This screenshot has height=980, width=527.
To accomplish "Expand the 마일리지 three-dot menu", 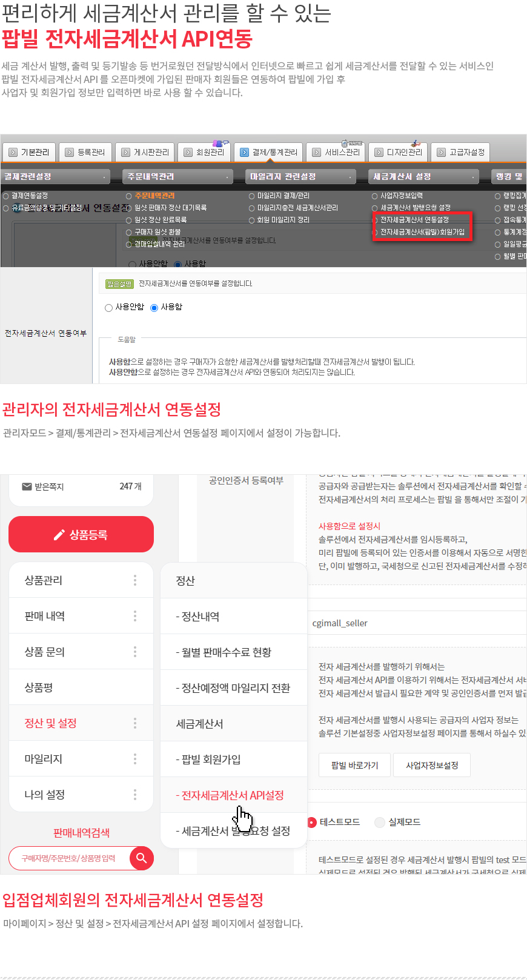I will click(135, 759).
